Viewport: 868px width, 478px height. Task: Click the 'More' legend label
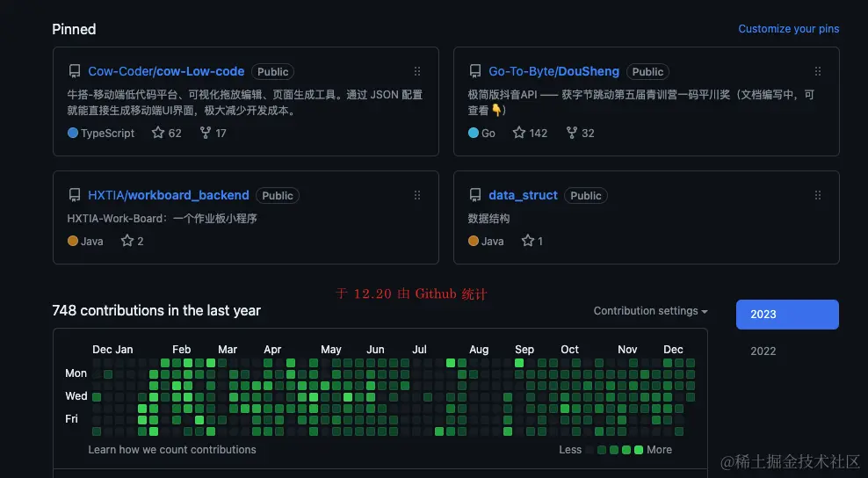pyautogui.click(x=659, y=450)
